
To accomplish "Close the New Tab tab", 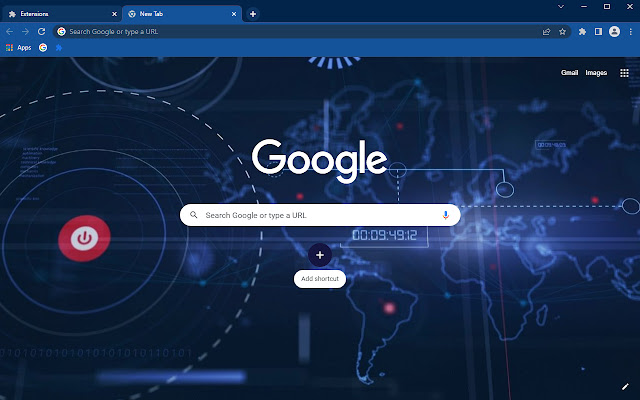I will [234, 14].
